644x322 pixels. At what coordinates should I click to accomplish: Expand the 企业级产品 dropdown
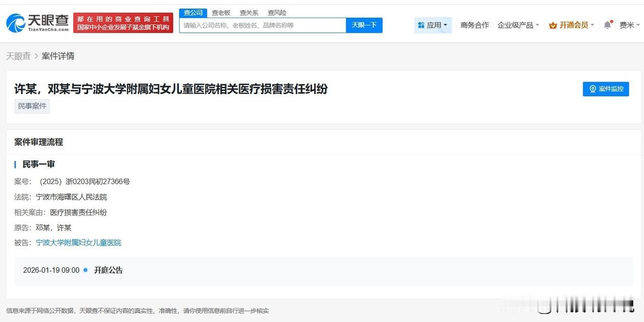pos(516,24)
